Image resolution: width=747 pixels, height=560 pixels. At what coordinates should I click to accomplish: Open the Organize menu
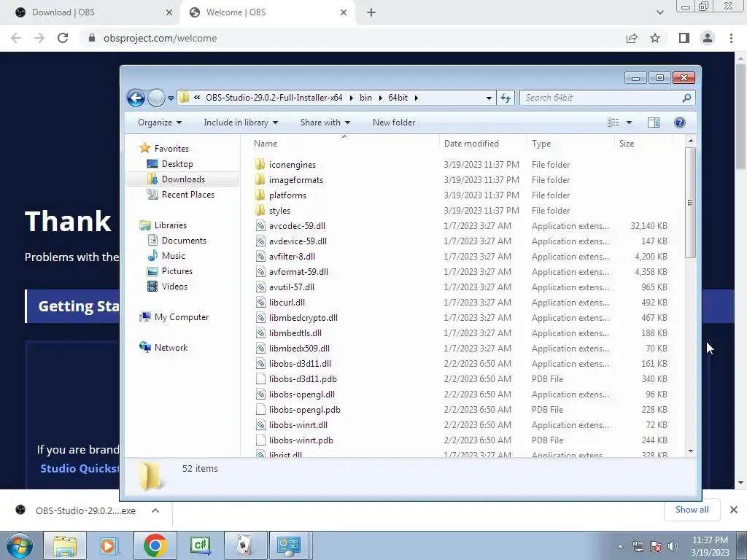click(160, 122)
